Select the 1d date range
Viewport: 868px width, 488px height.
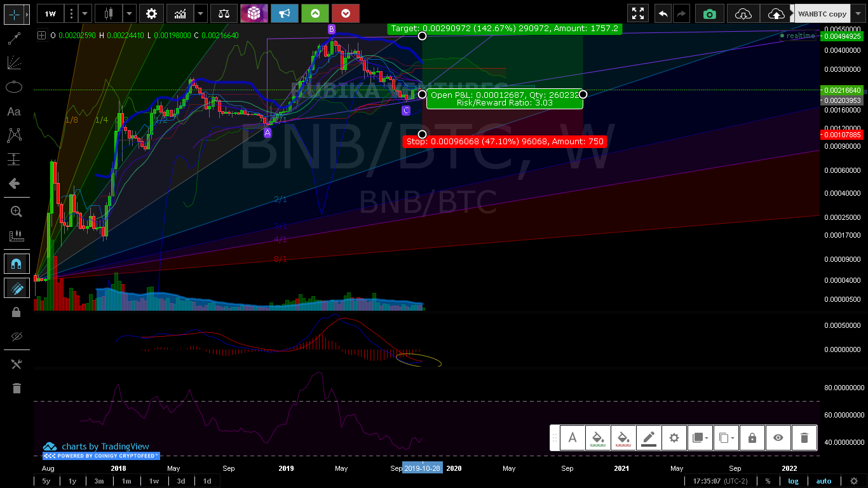(x=207, y=481)
